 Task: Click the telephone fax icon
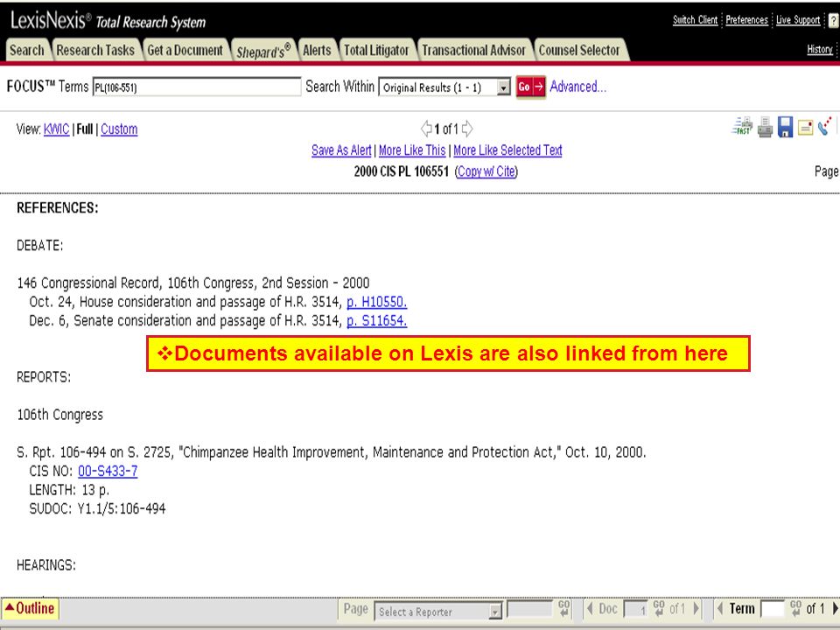point(825,126)
